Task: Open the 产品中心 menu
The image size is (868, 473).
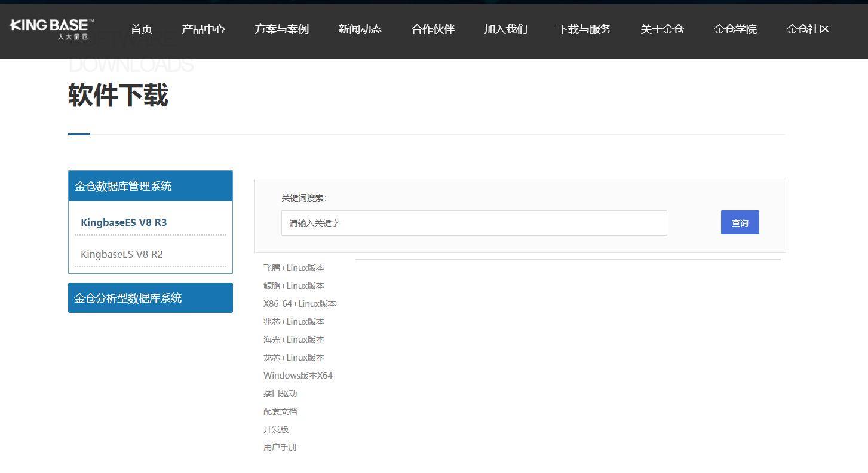Action: click(x=203, y=29)
